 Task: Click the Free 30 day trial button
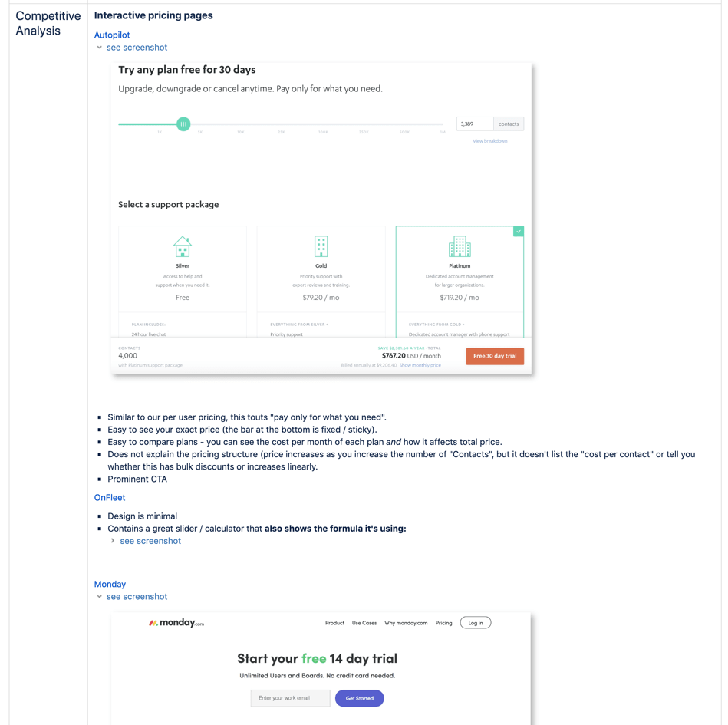(x=495, y=356)
